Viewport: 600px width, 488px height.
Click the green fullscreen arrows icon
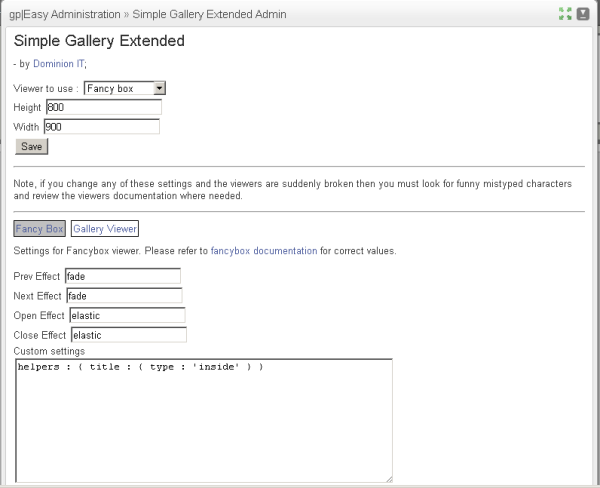click(565, 14)
